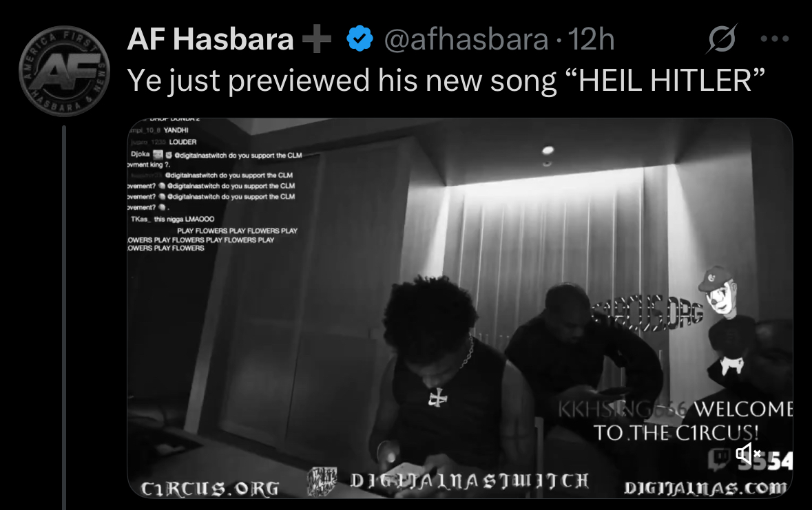Click the AF Hasbara display name

[x=210, y=39]
